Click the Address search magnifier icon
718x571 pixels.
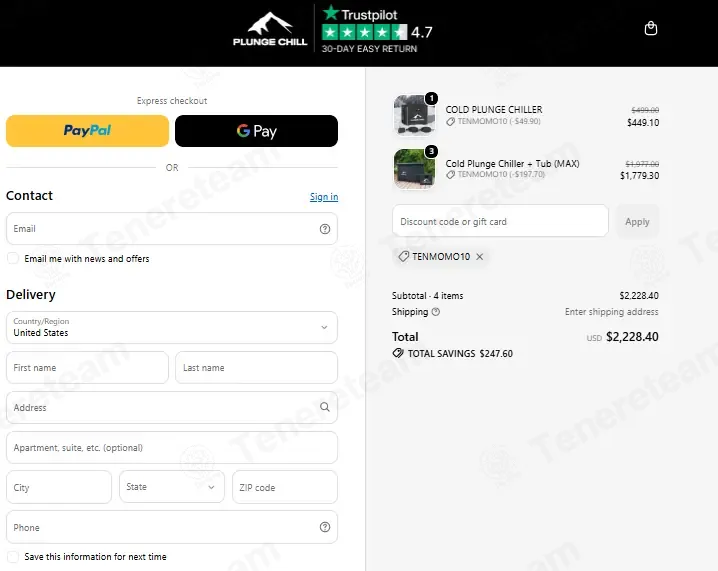pos(325,407)
